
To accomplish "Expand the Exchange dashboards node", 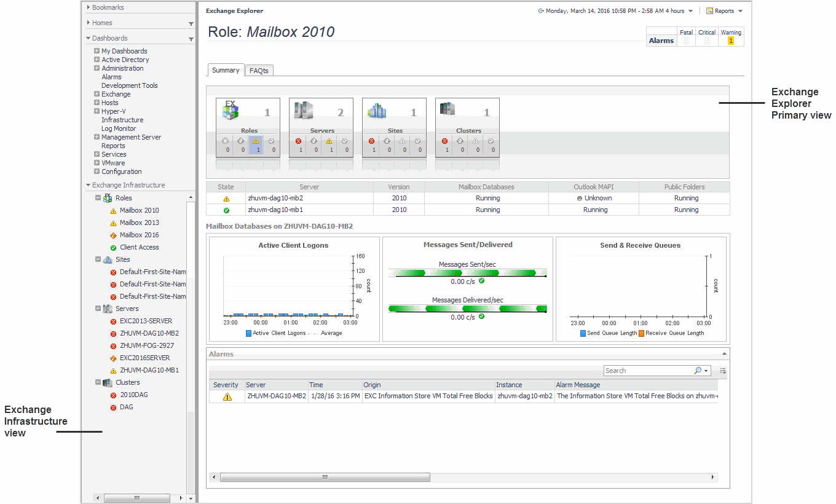I will pyautogui.click(x=97, y=94).
